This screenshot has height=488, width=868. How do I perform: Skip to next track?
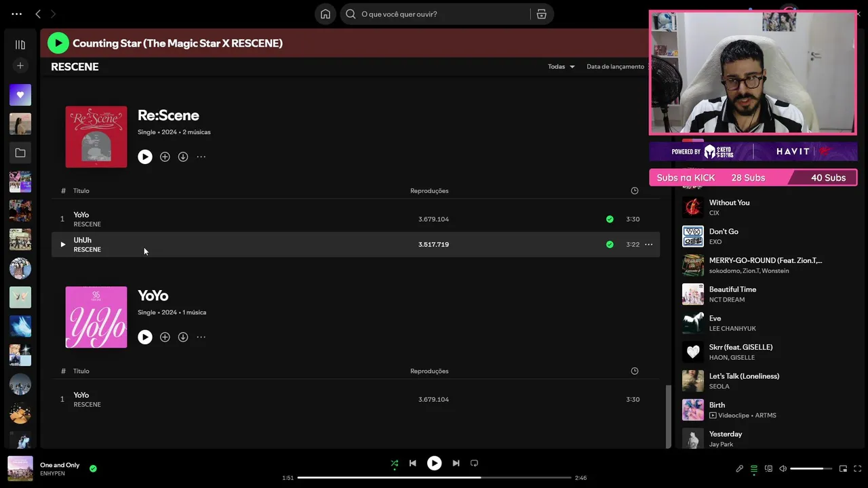pyautogui.click(x=456, y=464)
